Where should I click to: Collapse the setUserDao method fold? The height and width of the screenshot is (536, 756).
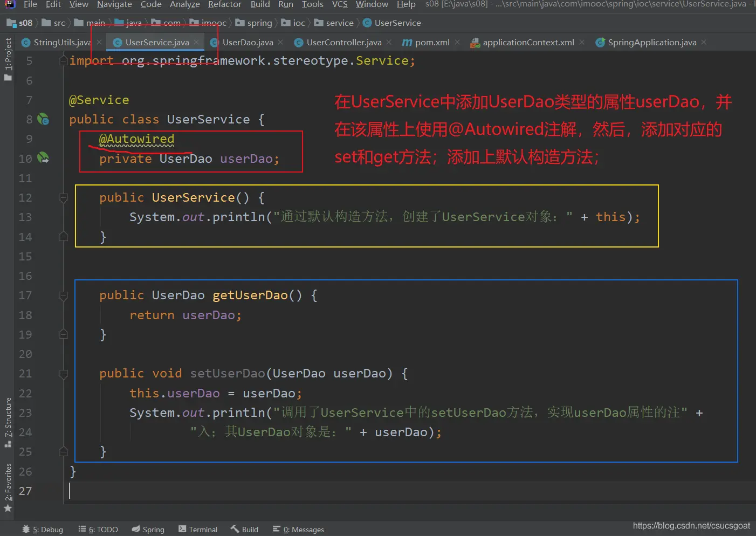click(x=64, y=374)
